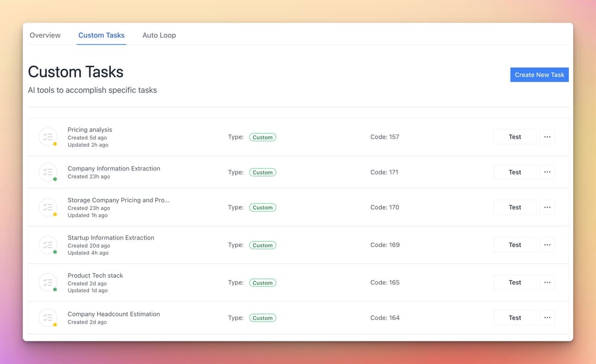Click the Pricing analysis task checklist icon
The width and height of the screenshot is (596, 364).
48,137
